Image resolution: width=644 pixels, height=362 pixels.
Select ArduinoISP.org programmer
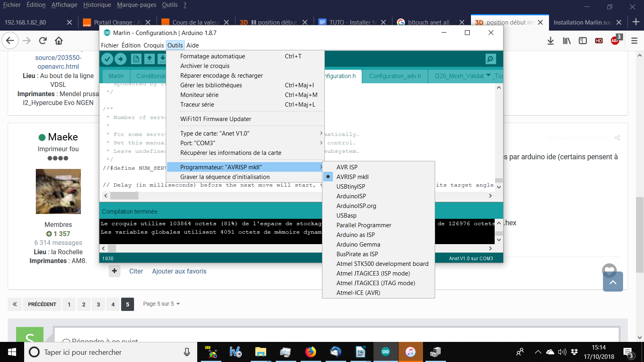coord(378,206)
